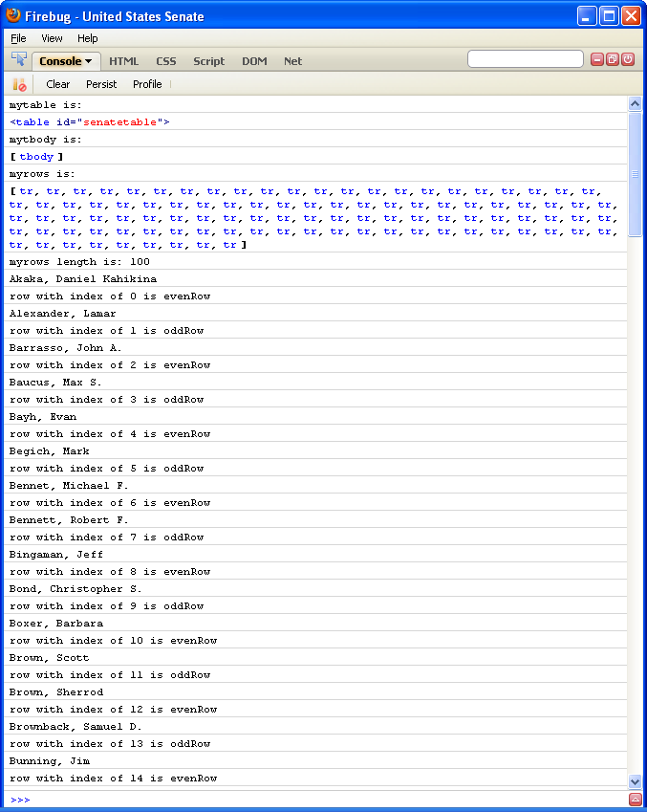Switch to the HTML tab

coord(123,61)
